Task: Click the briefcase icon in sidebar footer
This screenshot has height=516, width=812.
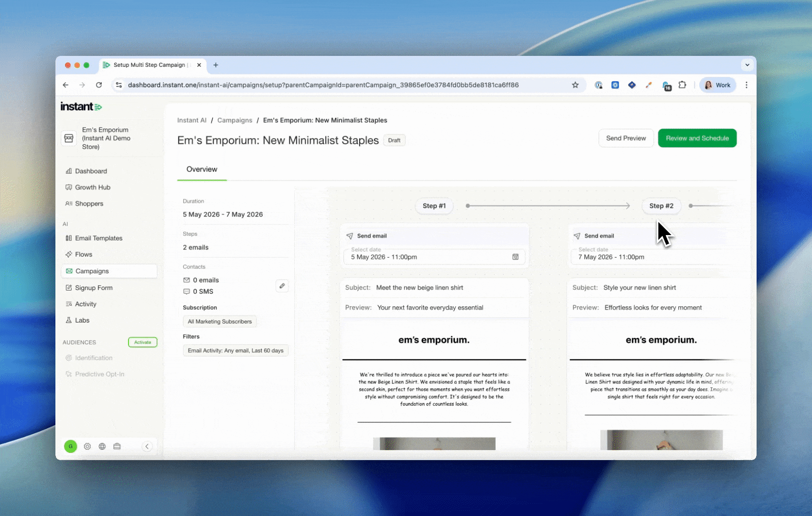Action: (x=117, y=446)
